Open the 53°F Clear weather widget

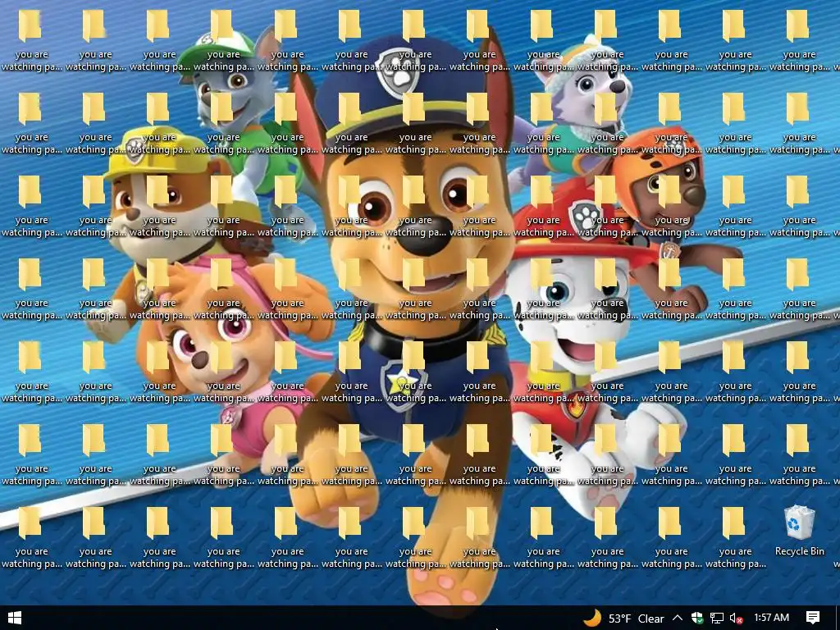(624, 619)
